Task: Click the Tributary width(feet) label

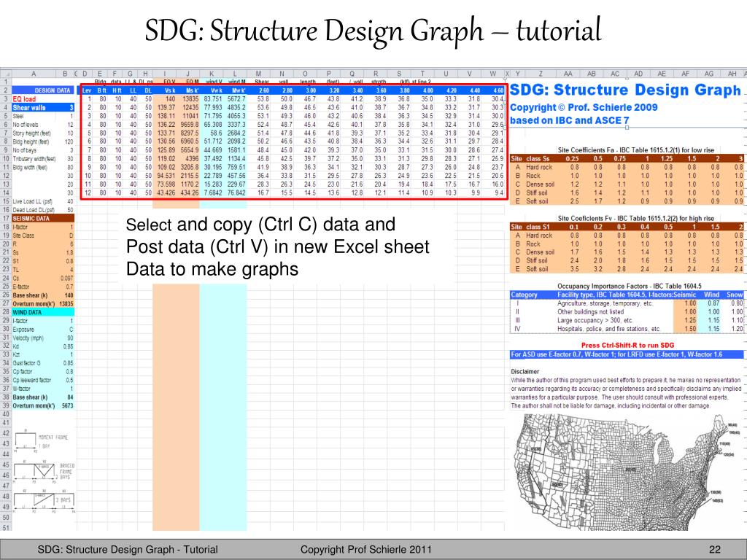Action: [34, 159]
